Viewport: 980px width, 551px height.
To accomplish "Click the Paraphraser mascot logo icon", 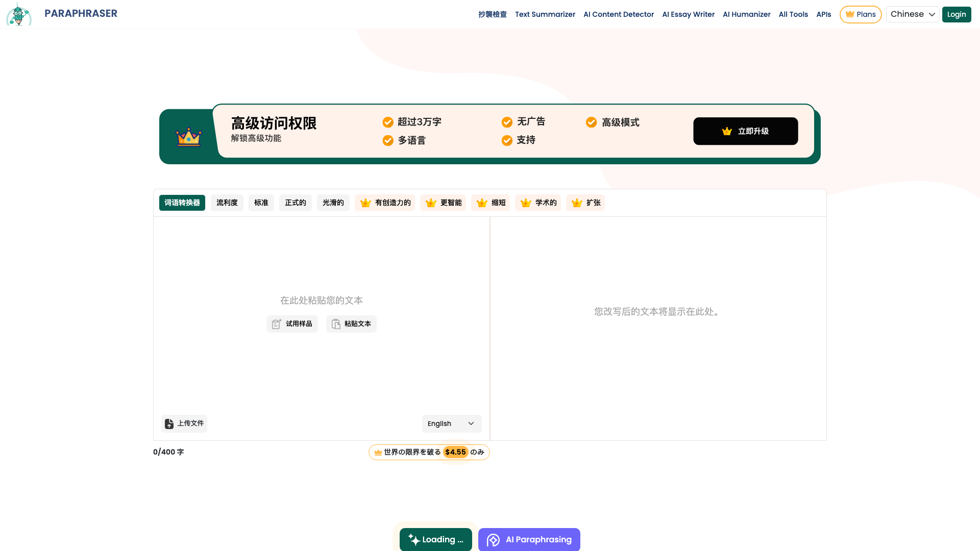I will (x=19, y=14).
